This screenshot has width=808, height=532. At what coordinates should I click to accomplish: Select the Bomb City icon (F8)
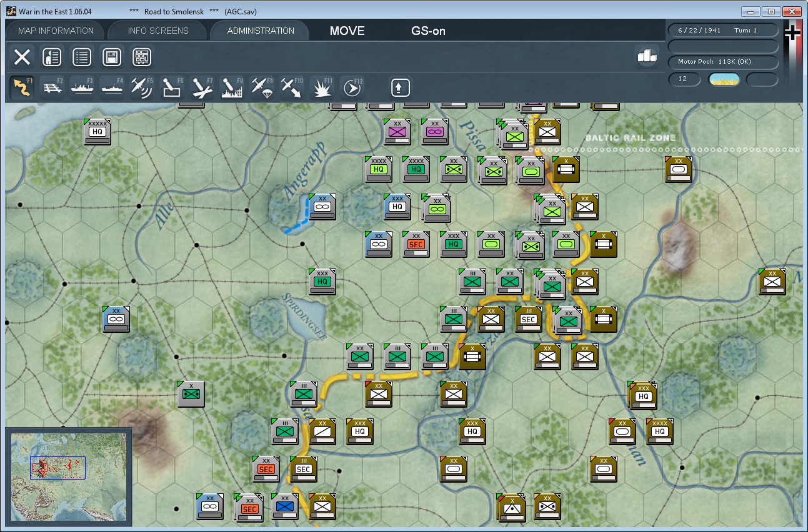(232, 87)
